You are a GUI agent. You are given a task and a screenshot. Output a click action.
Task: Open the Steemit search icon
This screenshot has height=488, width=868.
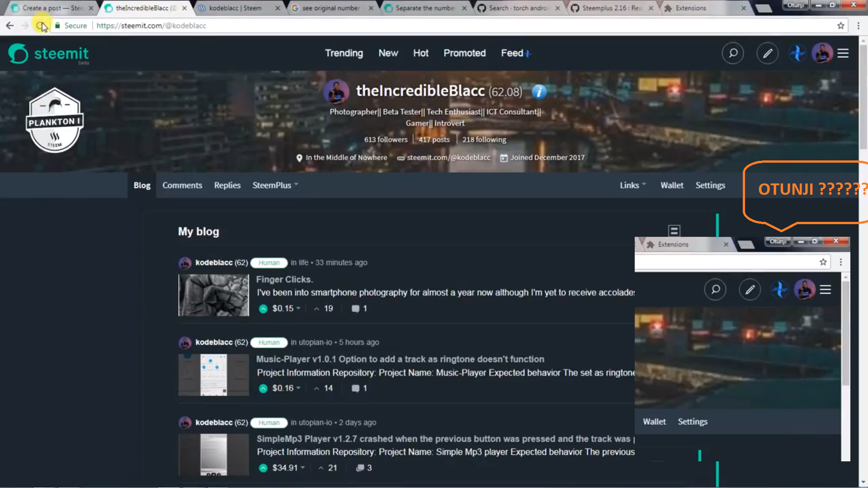coord(733,53)
